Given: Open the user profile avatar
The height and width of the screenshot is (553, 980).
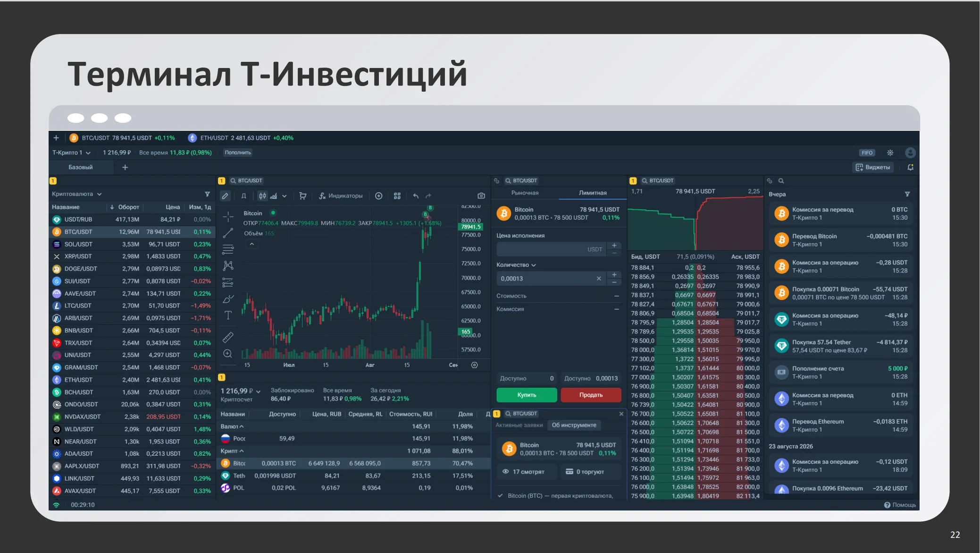Looking at the screenshot, I should coord(910,153).
